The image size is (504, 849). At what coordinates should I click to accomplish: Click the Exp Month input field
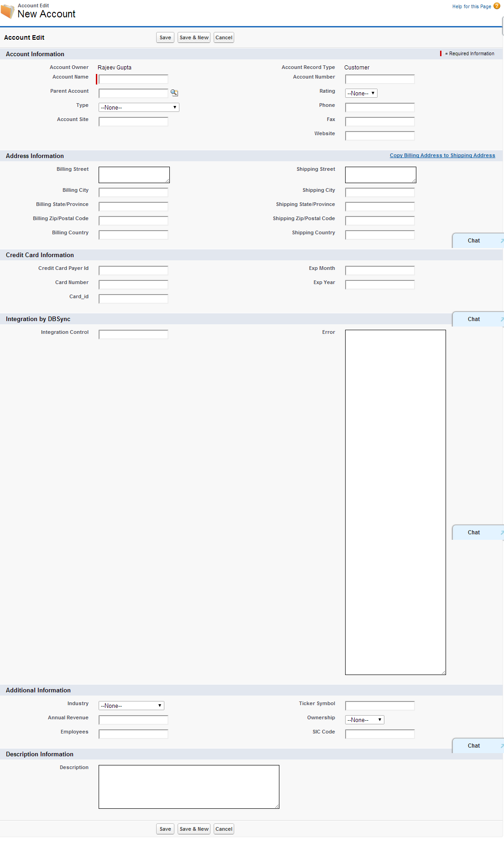(379, 270)
